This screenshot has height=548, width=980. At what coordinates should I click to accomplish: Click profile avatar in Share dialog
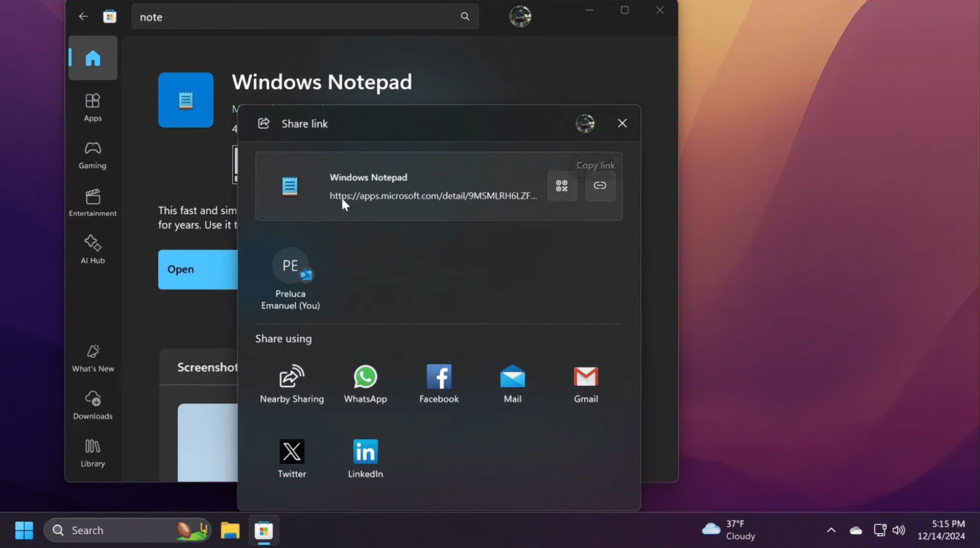585,123
